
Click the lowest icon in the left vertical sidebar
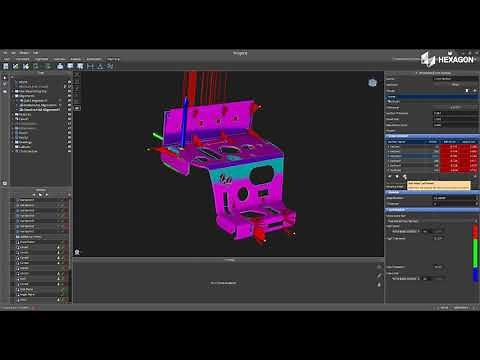click(x=5, y=183)
